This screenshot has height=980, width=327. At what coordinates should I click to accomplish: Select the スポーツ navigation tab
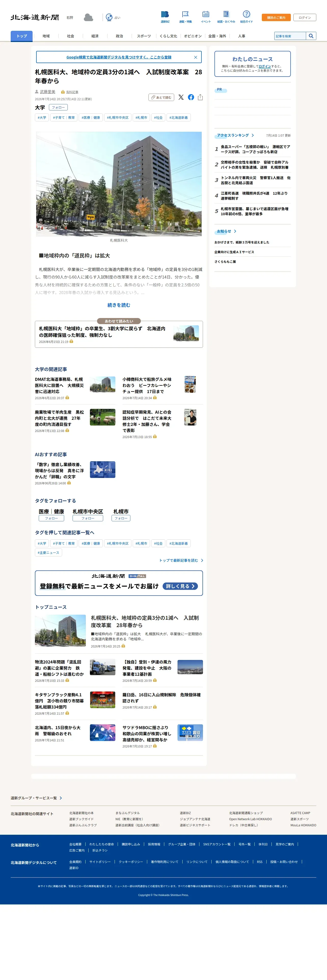(144, 36)
